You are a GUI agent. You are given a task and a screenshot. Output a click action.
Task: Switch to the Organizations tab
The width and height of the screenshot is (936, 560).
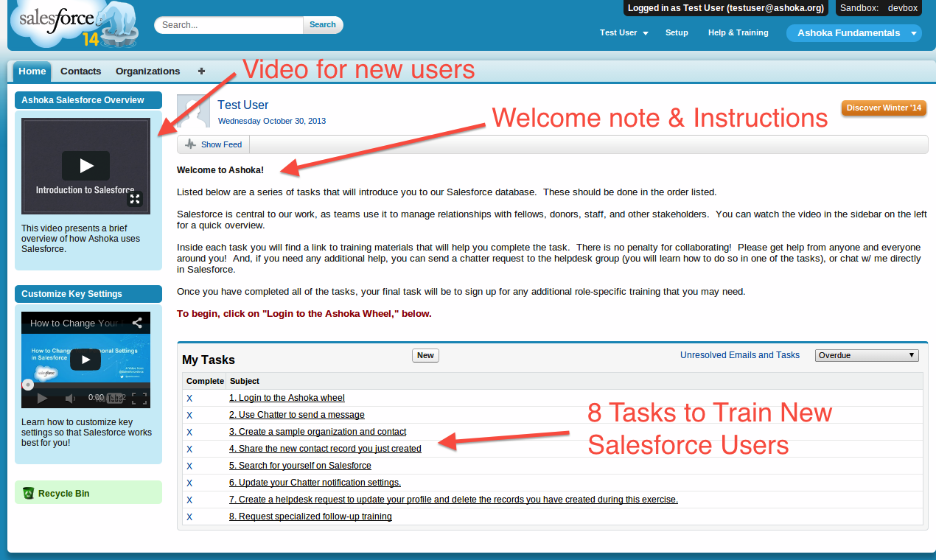(147, 71)
